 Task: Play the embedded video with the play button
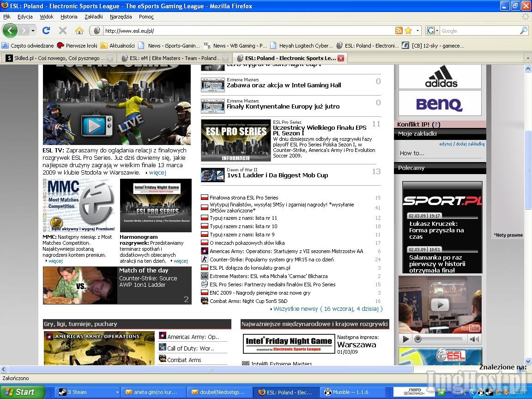pyautogui.click(x=405, y=339)
